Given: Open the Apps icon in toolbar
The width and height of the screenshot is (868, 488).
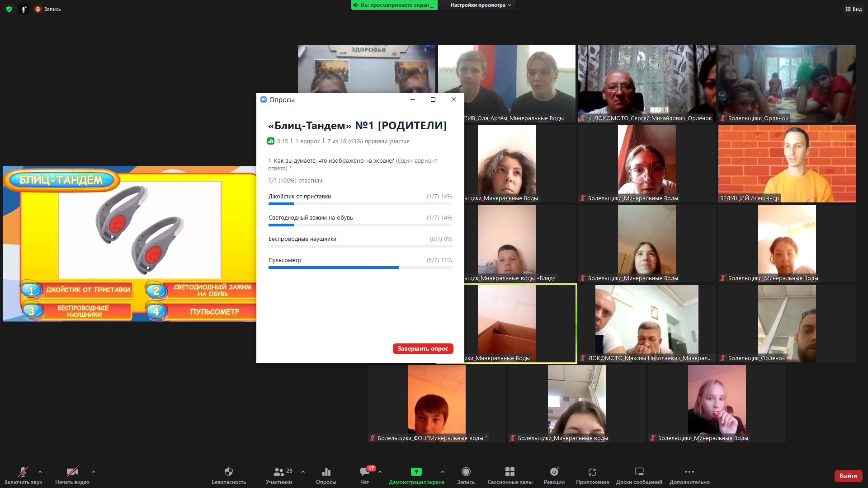Looking at the screenshot, I should coord(592,472).
